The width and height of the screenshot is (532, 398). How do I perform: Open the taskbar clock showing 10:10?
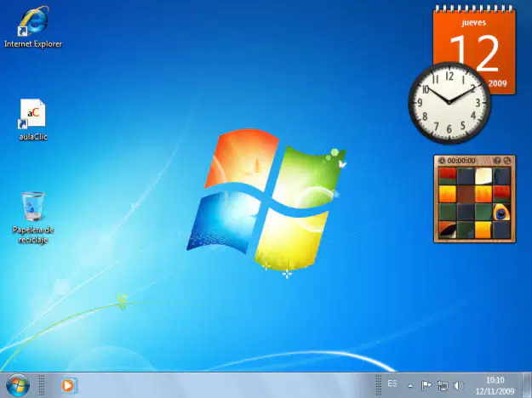click(495, 386)
